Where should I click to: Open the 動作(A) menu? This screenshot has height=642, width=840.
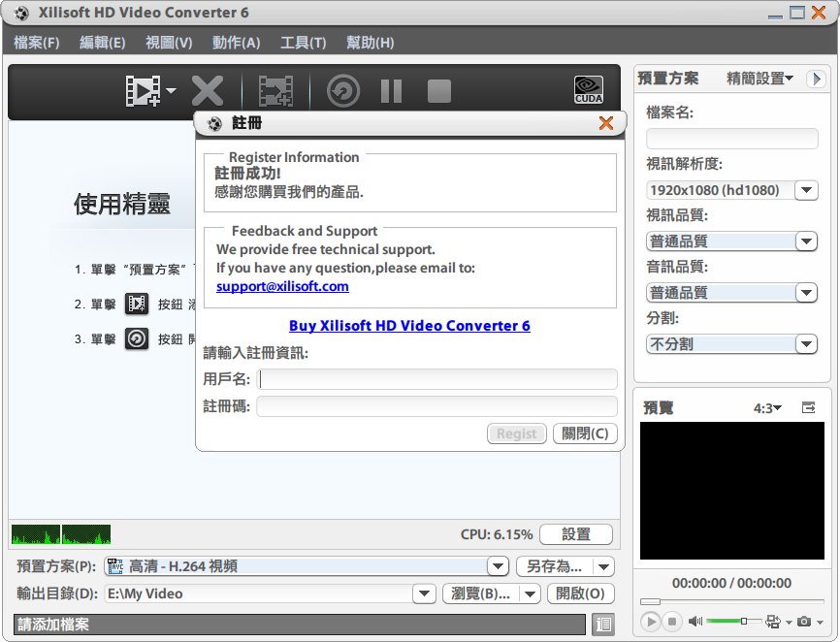coord(236,43)
